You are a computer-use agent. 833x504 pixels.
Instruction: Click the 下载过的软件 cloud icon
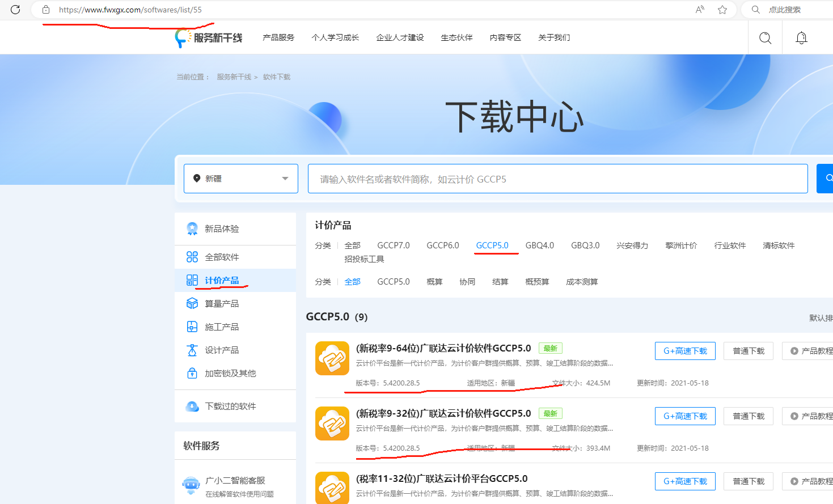pyautogui.click(x=192, y=406)
